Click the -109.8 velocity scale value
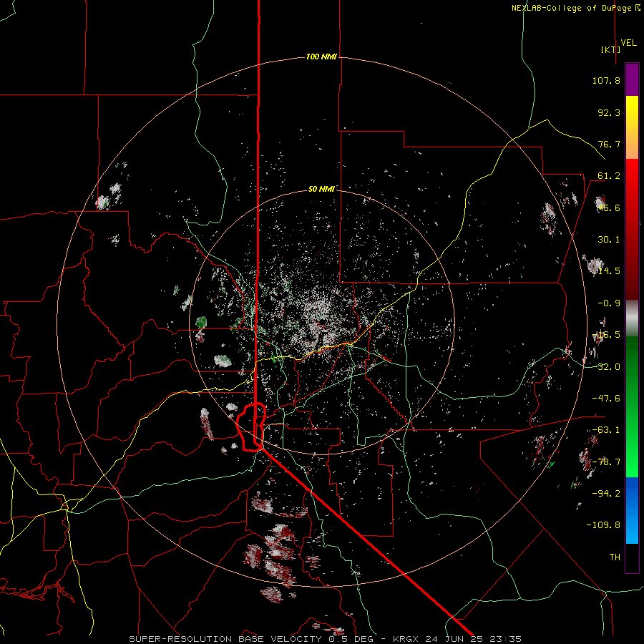This screenshot has width=644, height=644. [603, 525]
